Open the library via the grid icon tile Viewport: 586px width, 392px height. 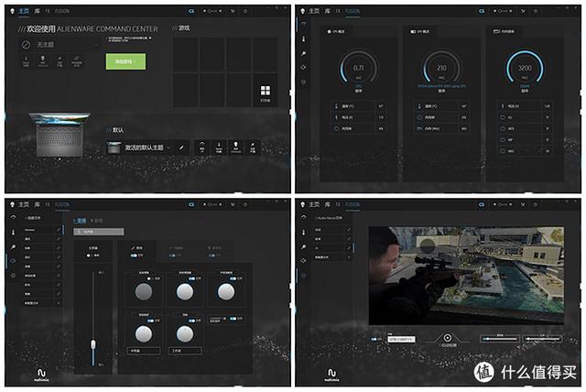tap(265, 91)
